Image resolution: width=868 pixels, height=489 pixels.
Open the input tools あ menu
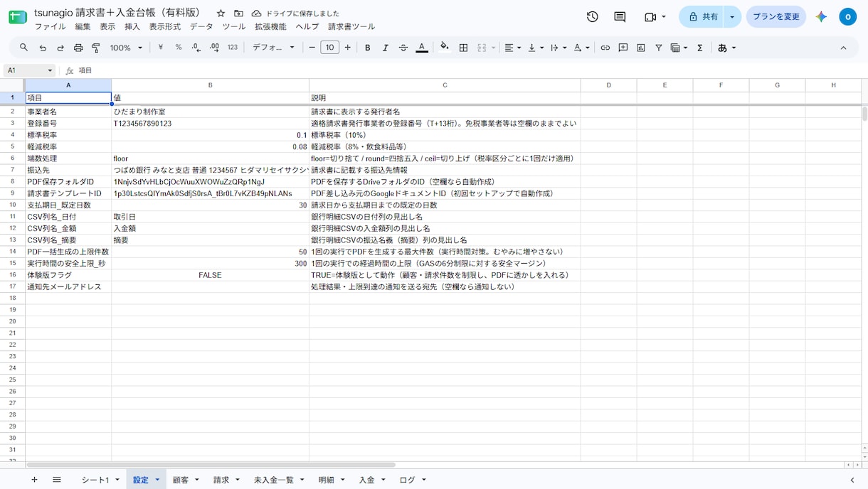coord(726,48)
